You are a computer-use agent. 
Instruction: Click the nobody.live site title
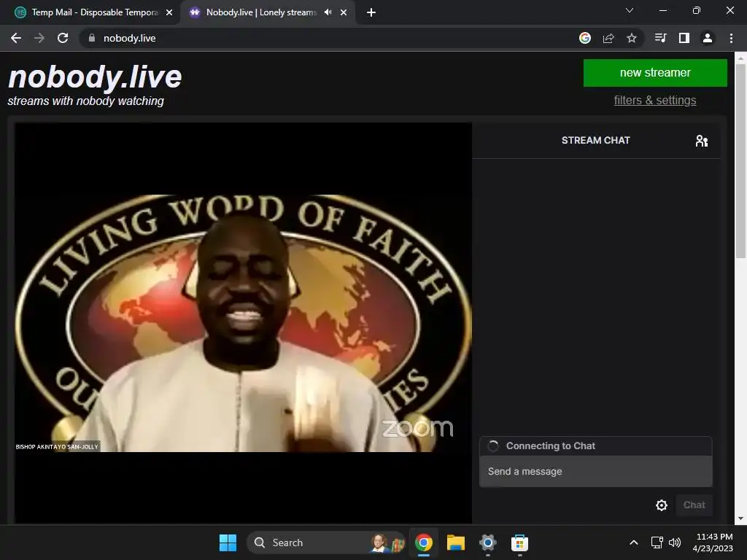pyautogui.click(x=95, y=77)
